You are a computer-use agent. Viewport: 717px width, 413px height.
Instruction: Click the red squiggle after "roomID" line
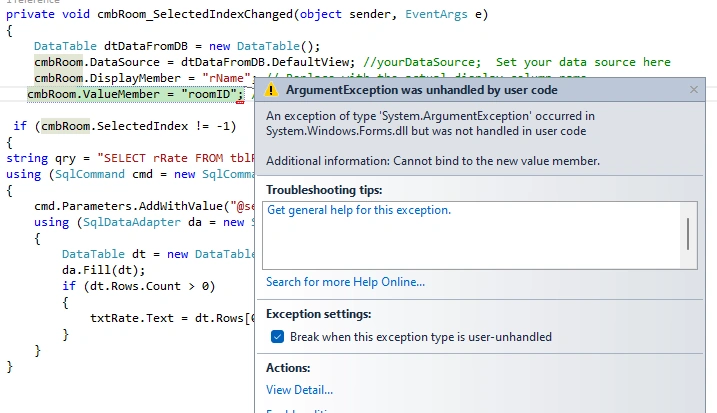click(240, 102)
